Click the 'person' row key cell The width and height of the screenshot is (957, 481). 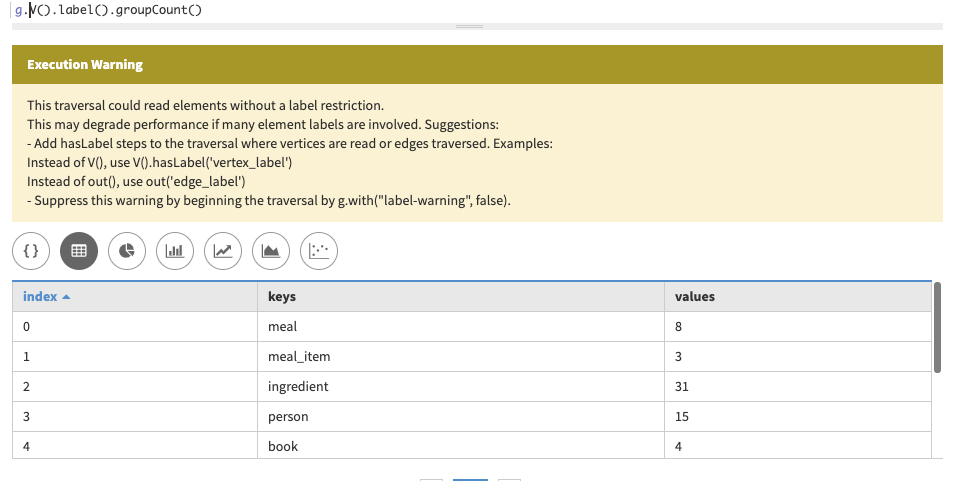point(288,416)
